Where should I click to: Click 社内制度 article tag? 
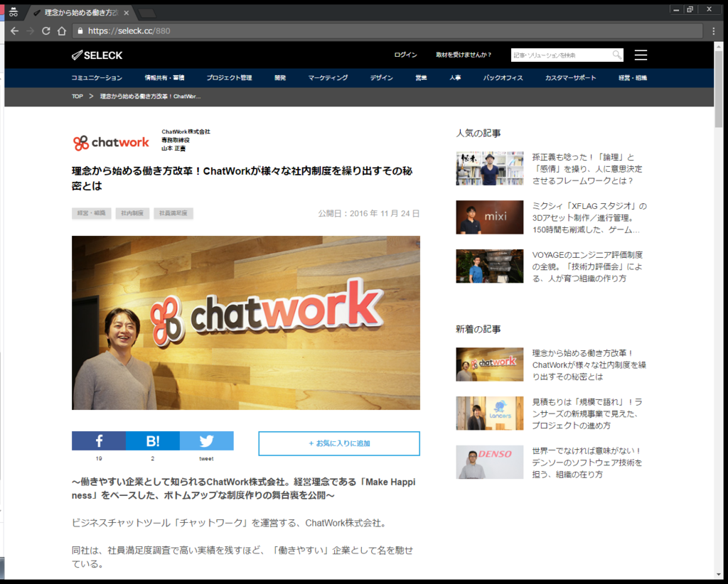(132, 213)
